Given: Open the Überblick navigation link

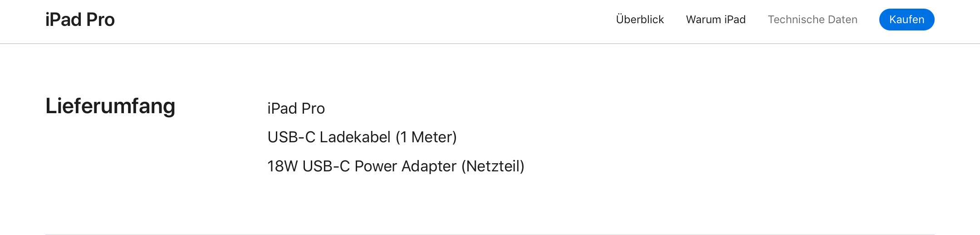Looking at the screenshot, I should 640,20.
